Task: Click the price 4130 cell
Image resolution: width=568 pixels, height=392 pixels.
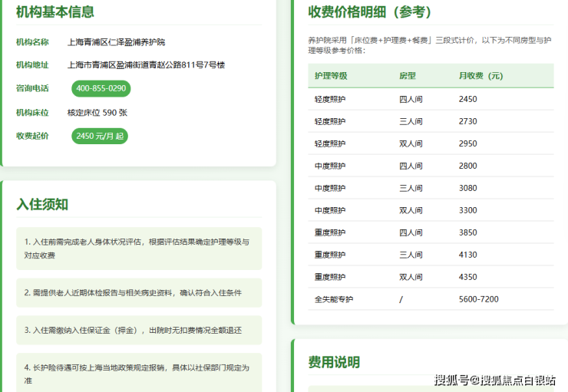Action: [468, 255]
